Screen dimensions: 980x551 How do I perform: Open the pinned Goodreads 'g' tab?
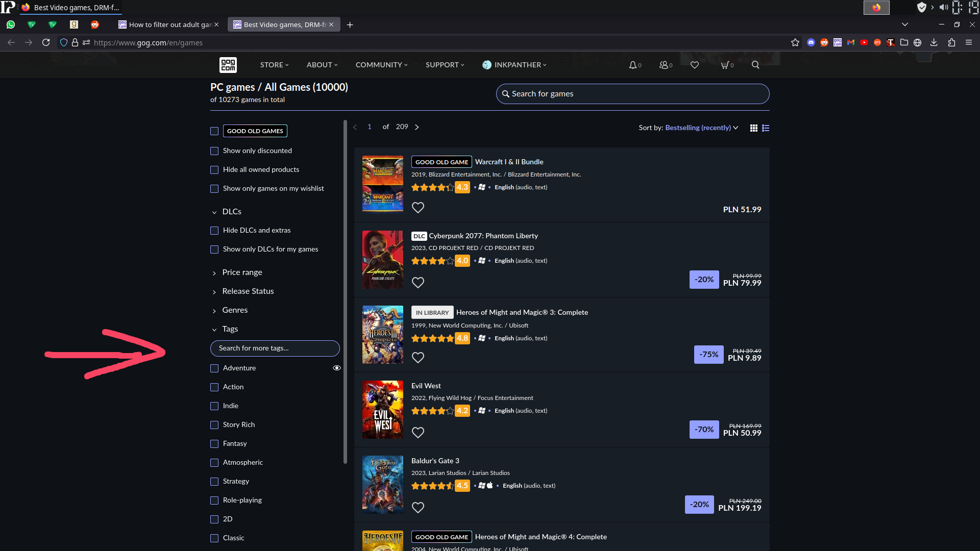(74, 24)
